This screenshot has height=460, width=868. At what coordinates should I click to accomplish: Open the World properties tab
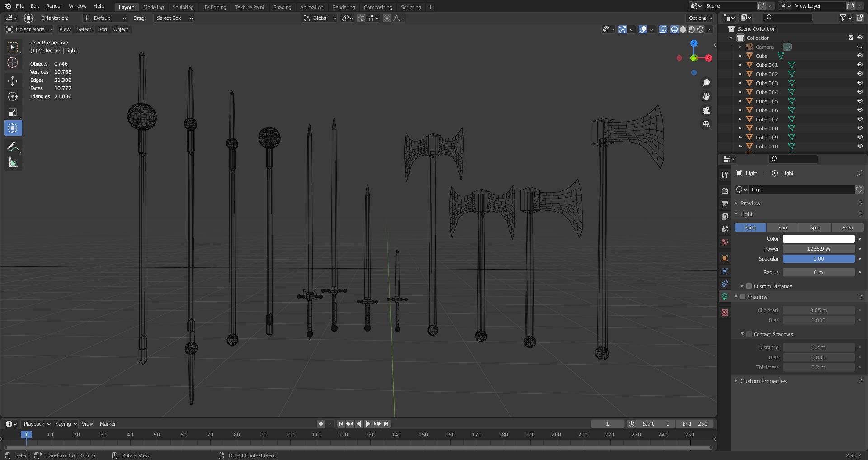pyautogui.click(x=725, y=242)
